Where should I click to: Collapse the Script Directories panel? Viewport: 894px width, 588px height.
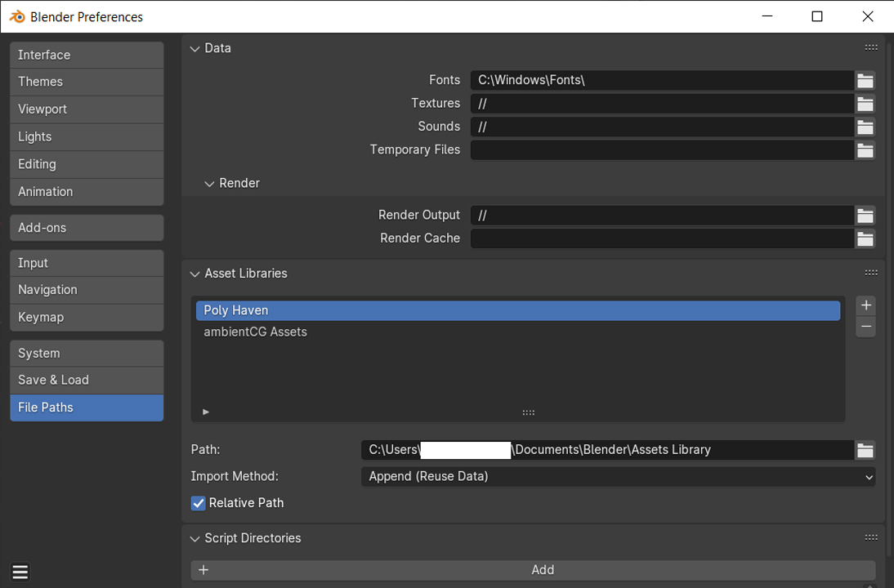click(x=195, y=539)
